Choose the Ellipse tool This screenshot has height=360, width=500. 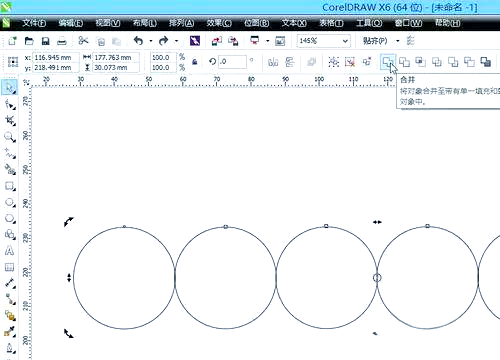point(10,202)
